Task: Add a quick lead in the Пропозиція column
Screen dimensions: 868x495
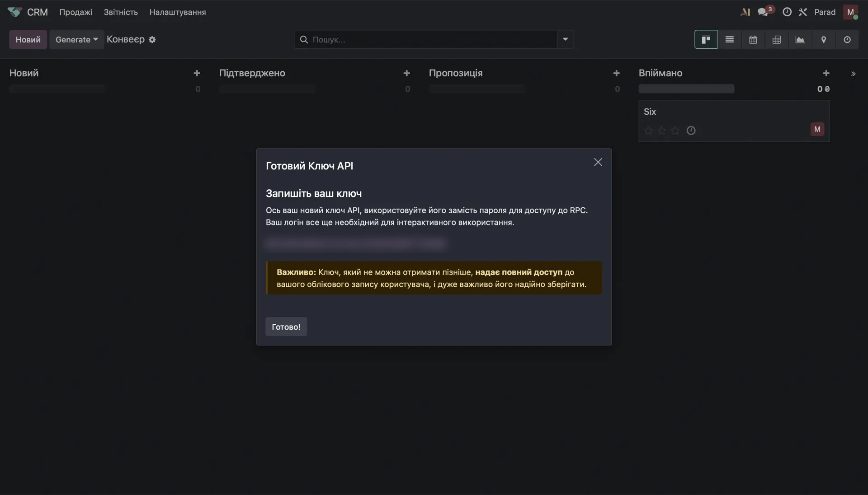Action: [616, 73]
